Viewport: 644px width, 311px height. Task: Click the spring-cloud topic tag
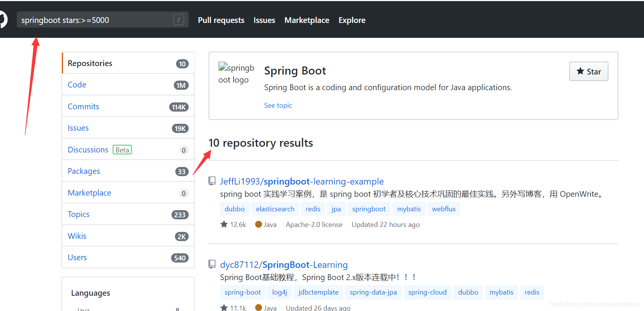pyautogui.click(x=427, y=292)
